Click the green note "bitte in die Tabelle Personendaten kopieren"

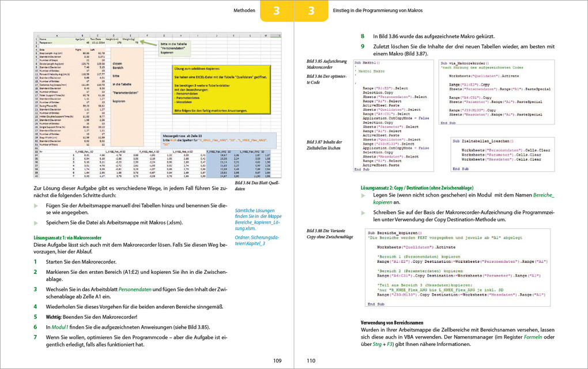click(x=174, y=48)
